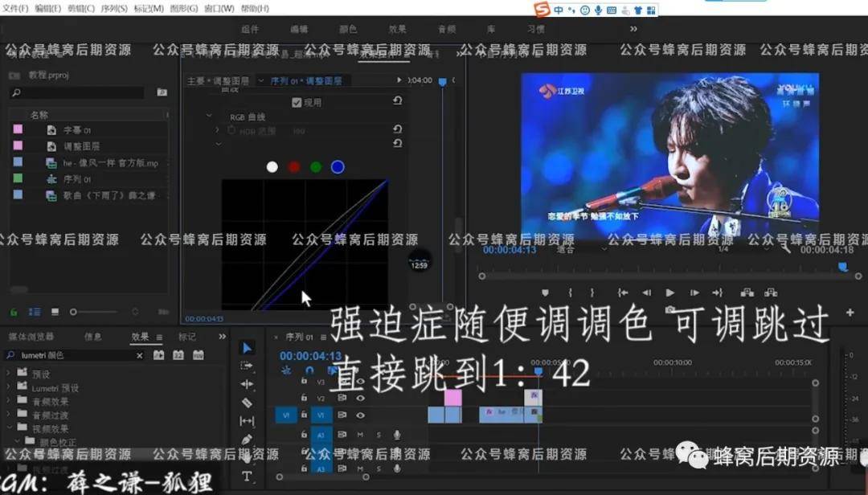
Task: Select 序列 01 in project panel
Action: [x=78, y=179]
